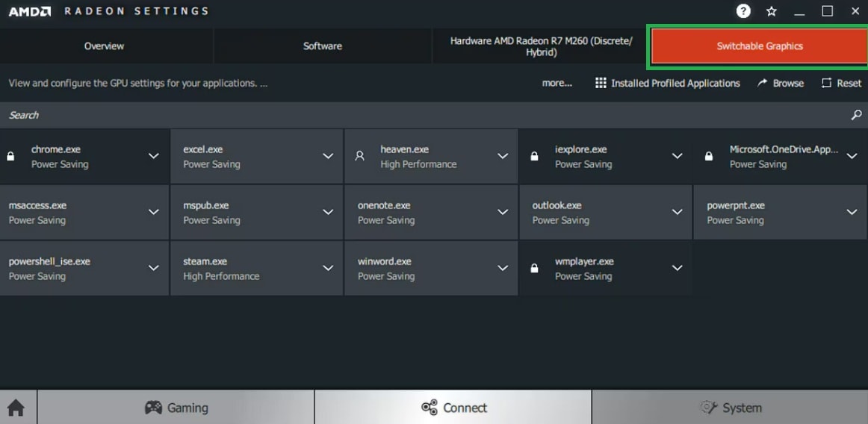
Task: Expand powerpnt.exe graphics mode dropdown
Action: (x=852, y=212)
